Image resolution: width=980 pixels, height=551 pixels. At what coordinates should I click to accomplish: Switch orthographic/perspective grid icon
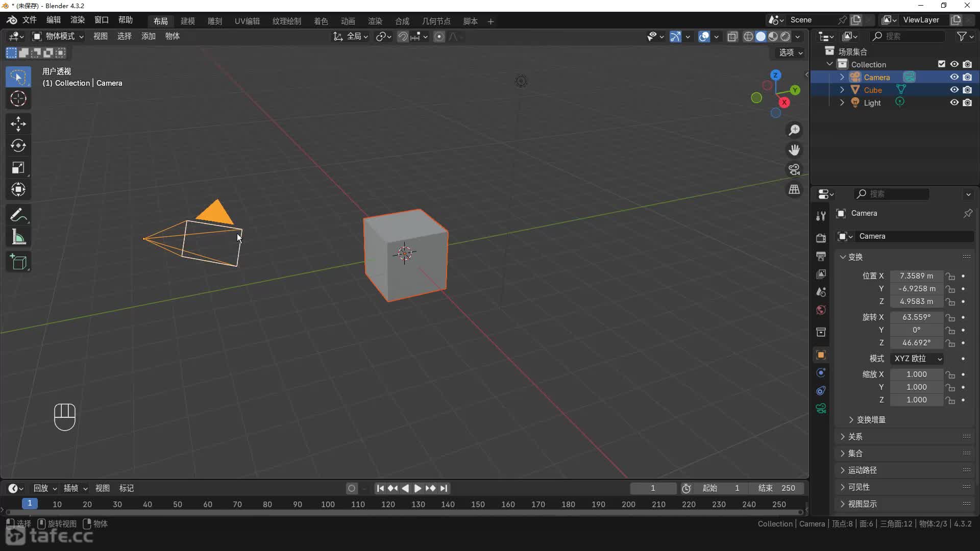coord(794,189)
